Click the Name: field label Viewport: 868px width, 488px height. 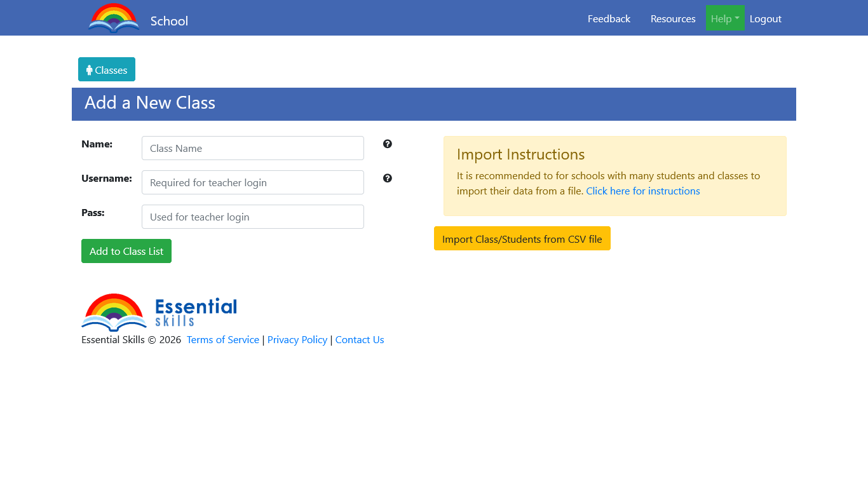click(x=97, y=144)
